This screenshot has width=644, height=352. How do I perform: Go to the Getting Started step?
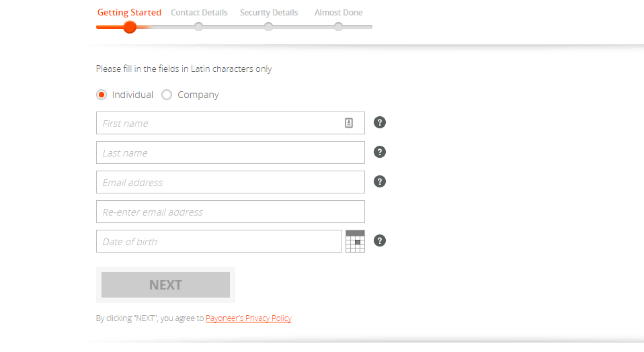pyautogui.click(x=129, y=13)
